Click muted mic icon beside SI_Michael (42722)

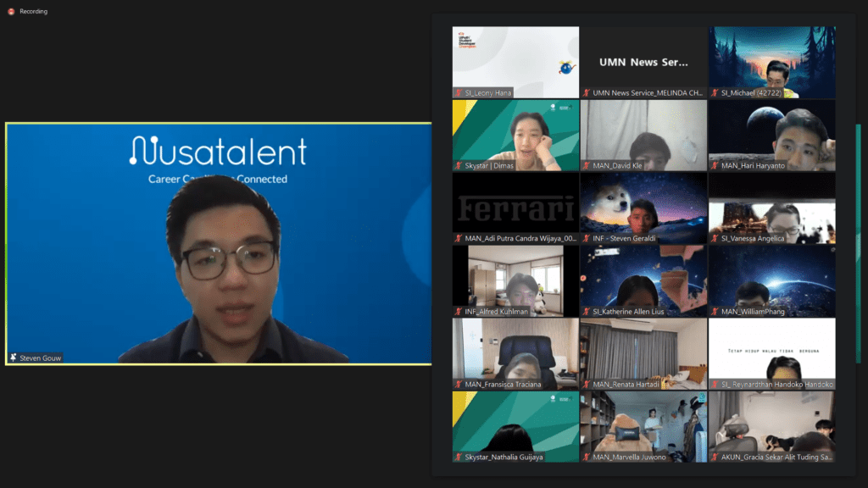pos(715,92)
